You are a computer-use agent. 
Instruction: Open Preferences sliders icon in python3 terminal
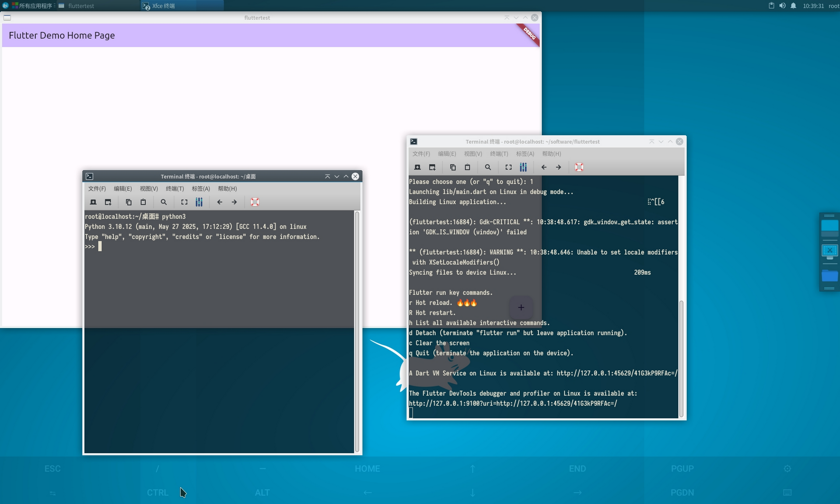pyautogui.click(x=199, y=202)
